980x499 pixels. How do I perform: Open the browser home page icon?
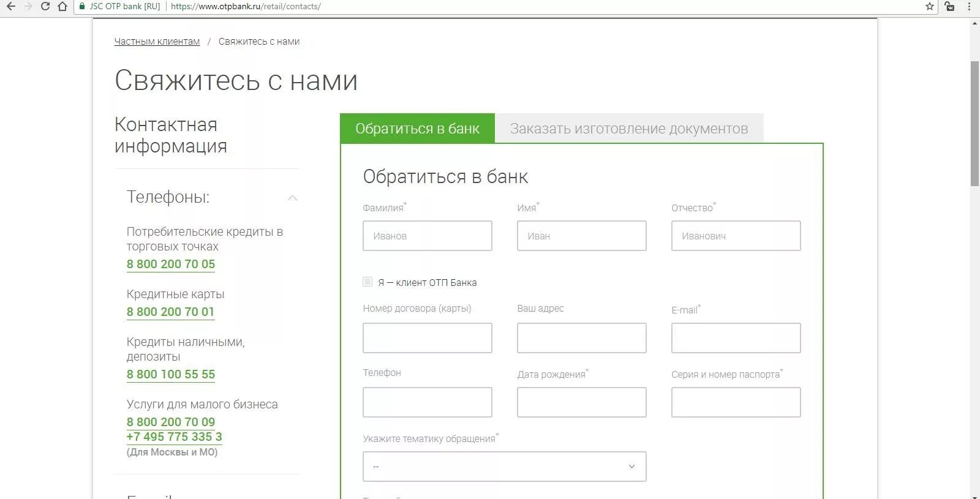[x=62, y=6]
